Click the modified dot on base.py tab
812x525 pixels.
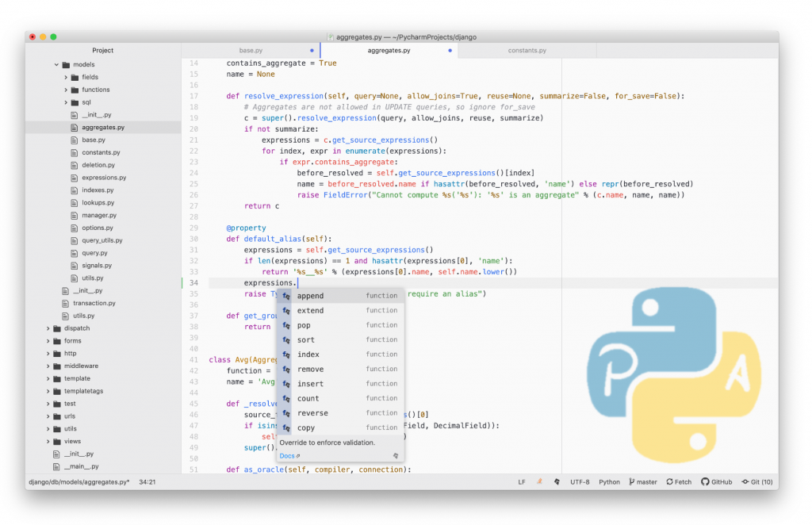tap(312, 50)
